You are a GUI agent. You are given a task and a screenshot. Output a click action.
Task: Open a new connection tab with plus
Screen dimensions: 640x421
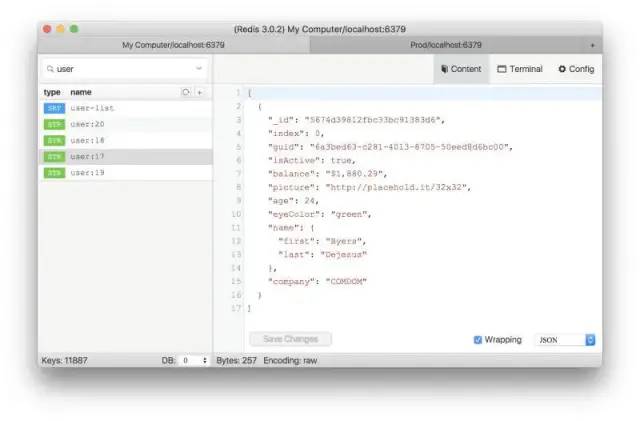tap(592, 45)
